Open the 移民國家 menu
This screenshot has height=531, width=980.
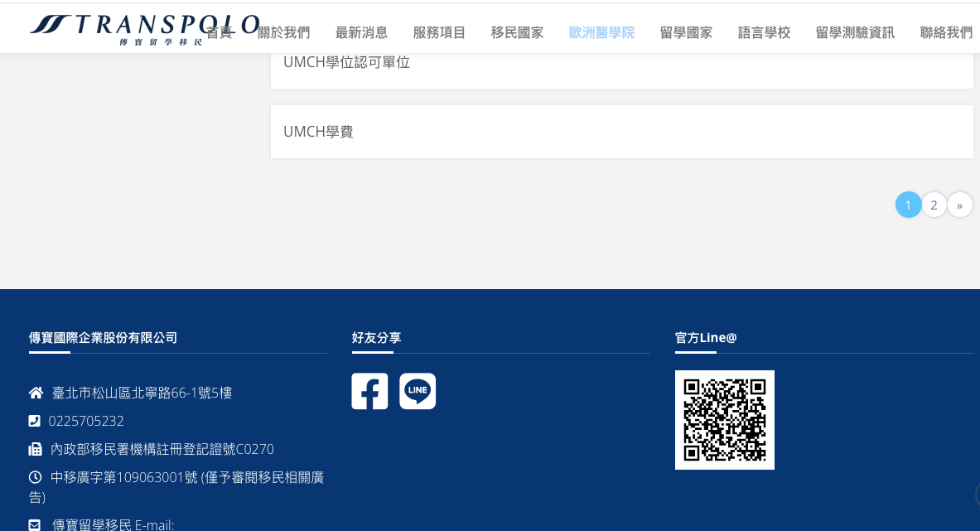point(517,32)
